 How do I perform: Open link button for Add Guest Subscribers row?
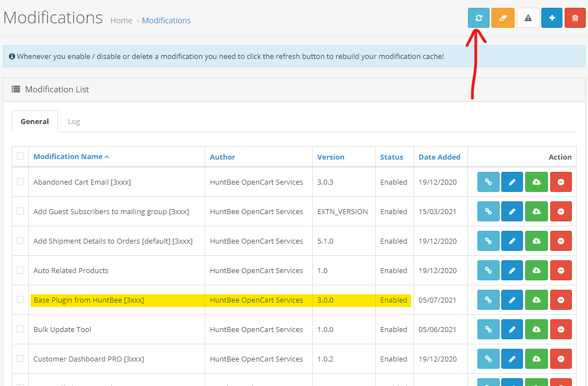pyautogui.click(x=489, y=211)
